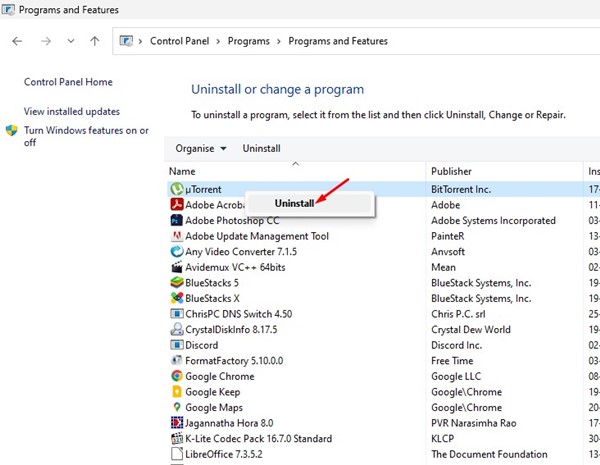
Task: Click Programs and Features breadcrumb
Action: 338,41
